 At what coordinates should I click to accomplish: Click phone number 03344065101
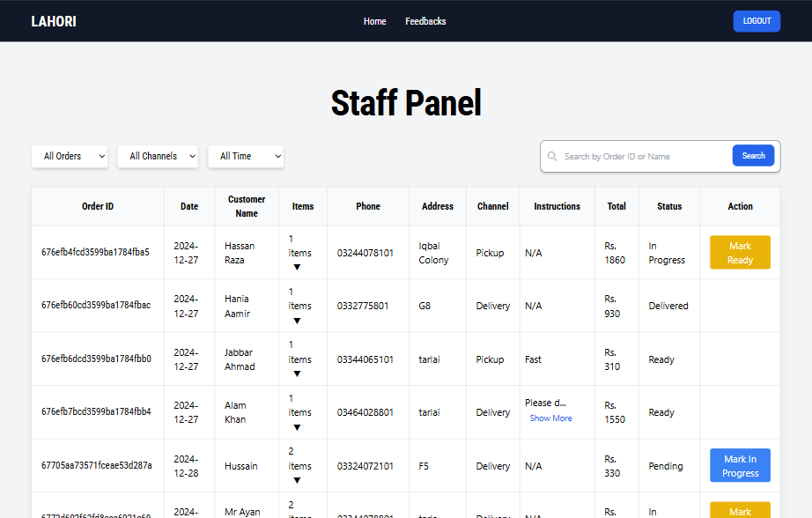365,359
